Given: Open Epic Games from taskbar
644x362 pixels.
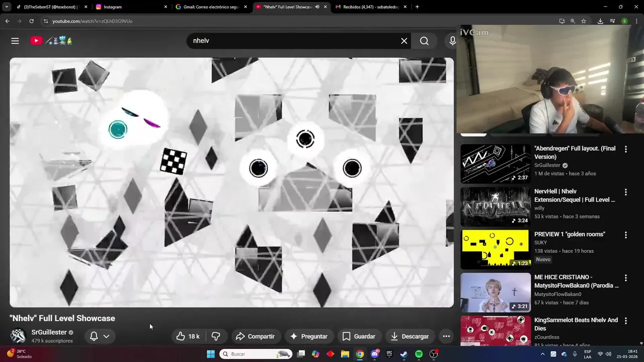Looking at the screenshot, I should (389, 354).
